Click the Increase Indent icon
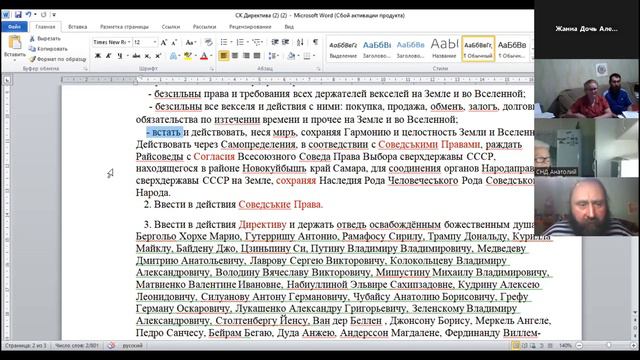640x360 pixels. point(286,42)
